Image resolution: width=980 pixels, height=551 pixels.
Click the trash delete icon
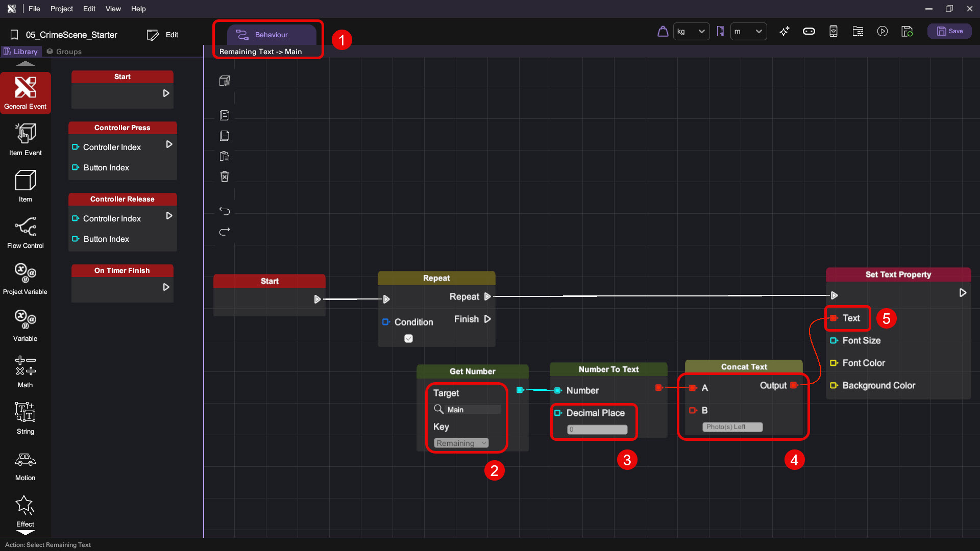(x=225, y=177)
